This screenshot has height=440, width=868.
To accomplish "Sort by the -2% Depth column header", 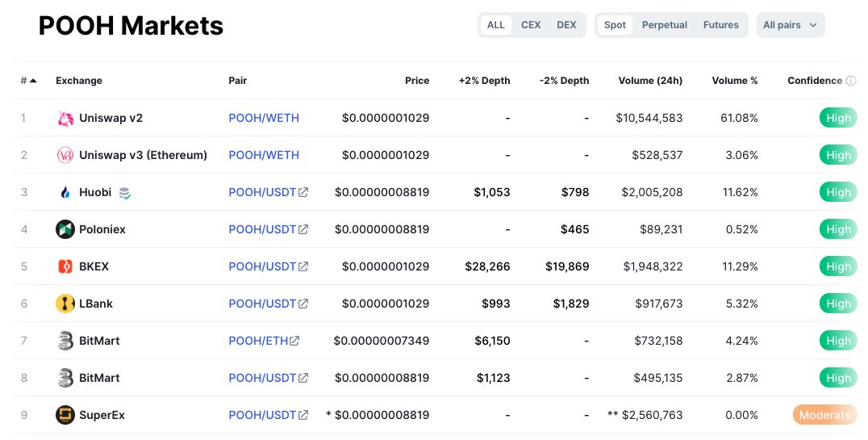I will [x=564, y=81].
